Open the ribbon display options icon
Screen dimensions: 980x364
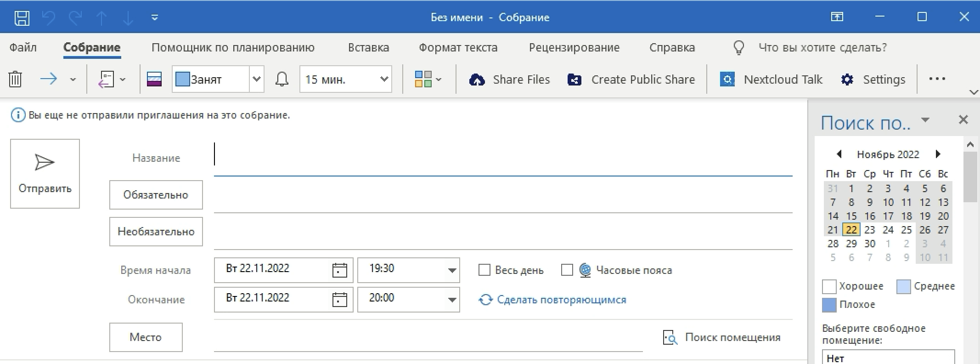(837, 17)
